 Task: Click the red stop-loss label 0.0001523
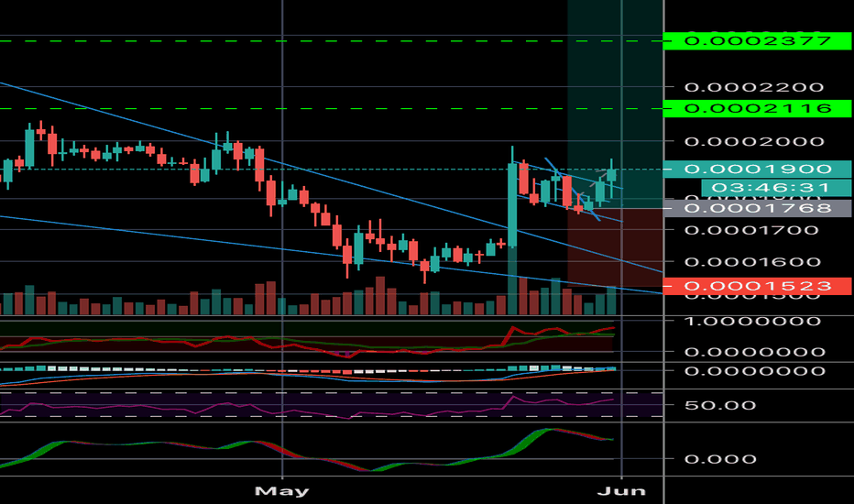pos(757,286)
